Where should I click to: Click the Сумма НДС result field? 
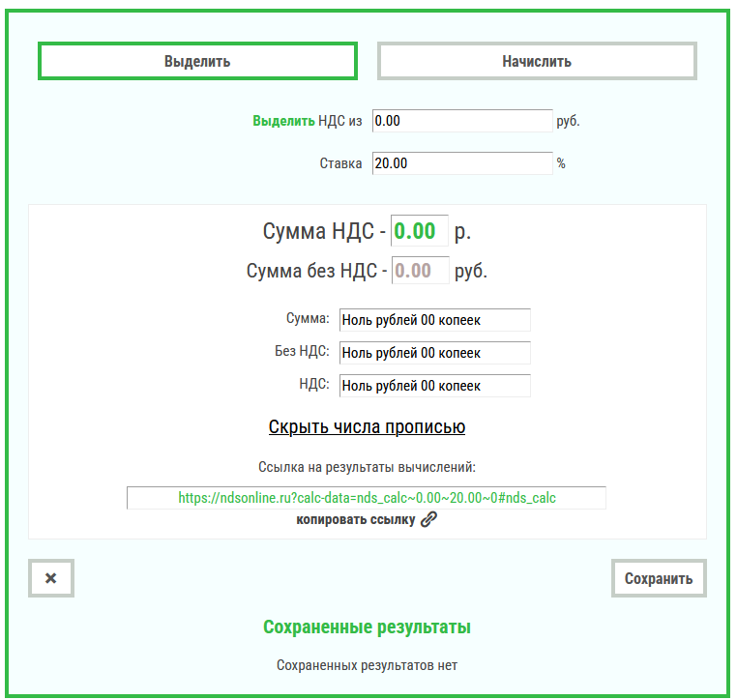[419, 231]
